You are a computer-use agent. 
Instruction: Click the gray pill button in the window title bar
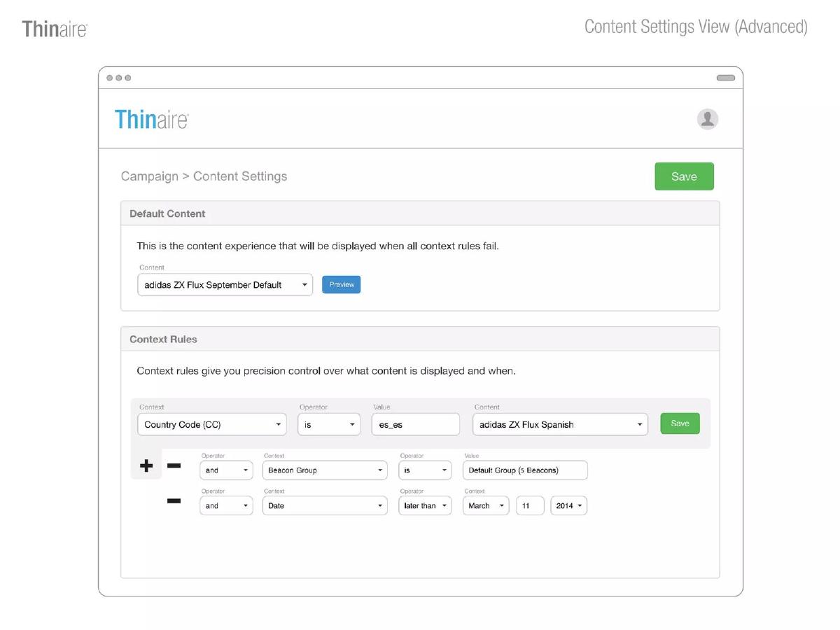point(725,78)
